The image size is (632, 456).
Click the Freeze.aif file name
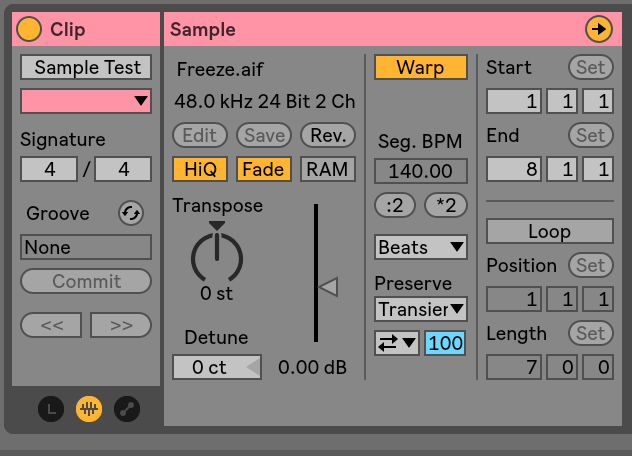click(220, 69)
